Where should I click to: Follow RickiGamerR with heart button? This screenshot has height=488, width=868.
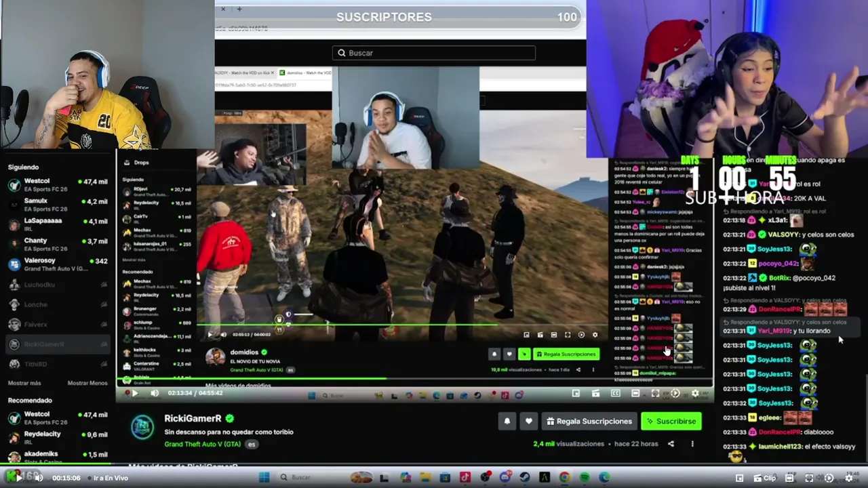[x=529, y=421]
